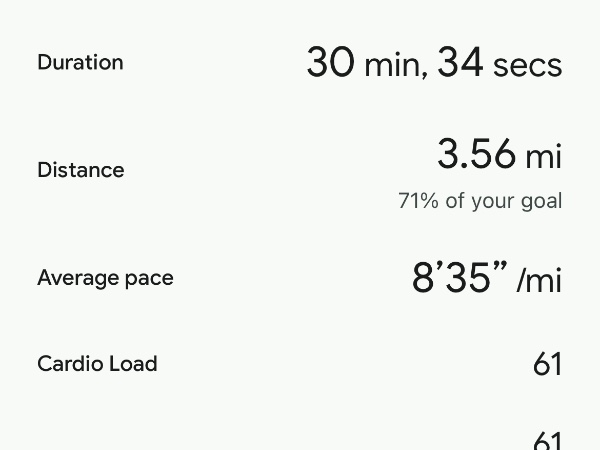Select the 8'35" /mi pace value

(487, 279)
